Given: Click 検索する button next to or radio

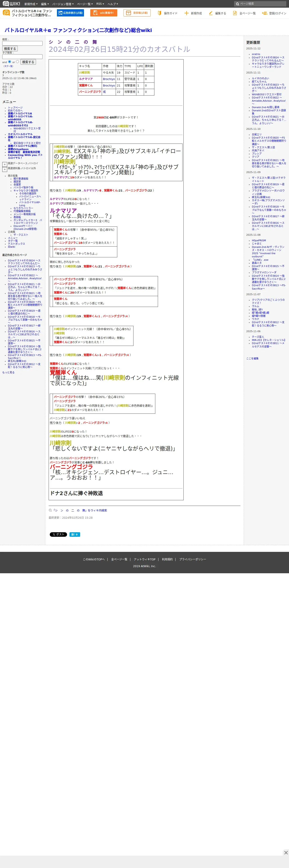Looking at the screenshot, I should [28, 62].
